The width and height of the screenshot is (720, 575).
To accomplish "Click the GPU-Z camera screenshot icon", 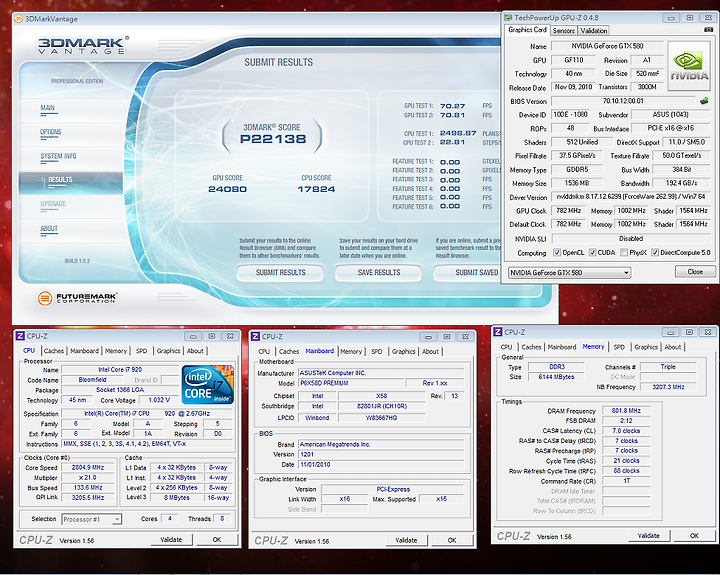I will [708, 30].
